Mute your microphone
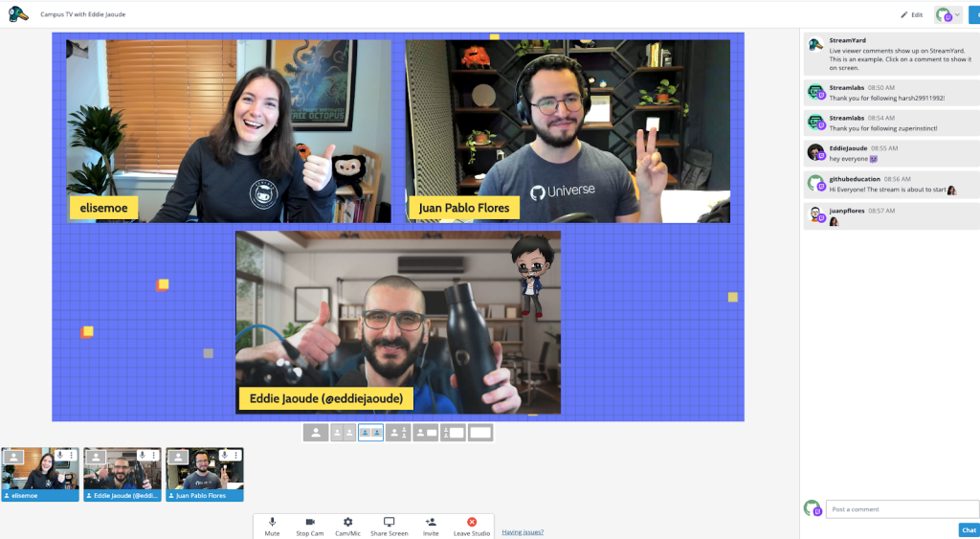This screenshot has height=539, width=980. tap(272, 522)
